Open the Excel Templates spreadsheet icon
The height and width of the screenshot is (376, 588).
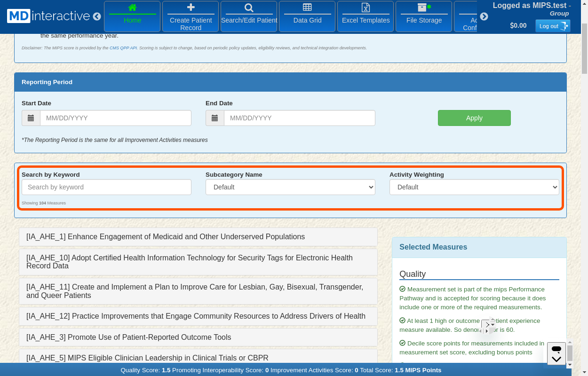click(366, 8)
